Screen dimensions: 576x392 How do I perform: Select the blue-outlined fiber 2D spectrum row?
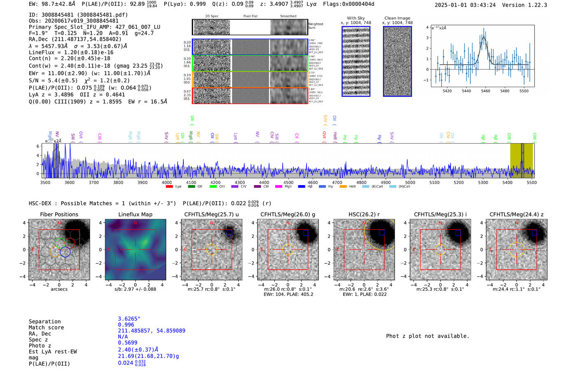click(250, 47)
